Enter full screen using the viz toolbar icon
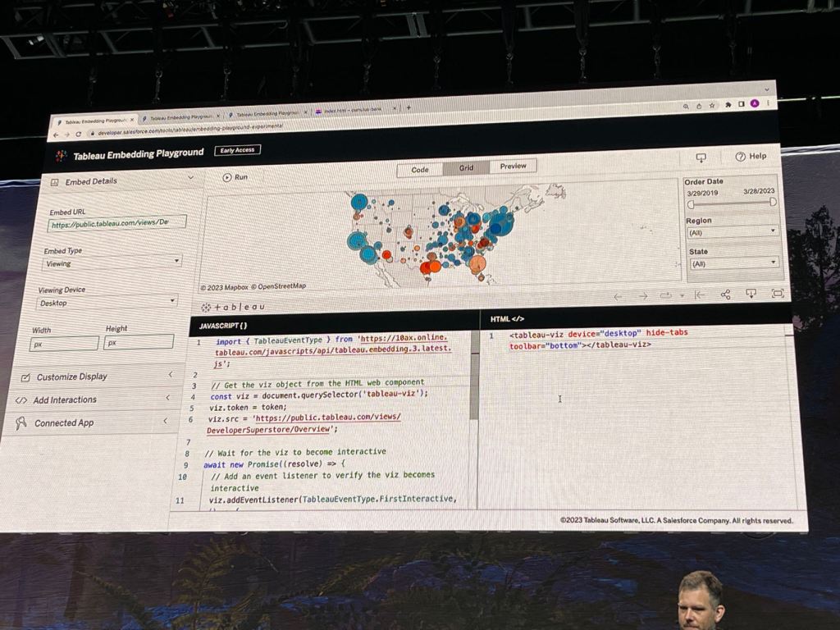Viewport: 840px width, 630px height. coord(778,293)
